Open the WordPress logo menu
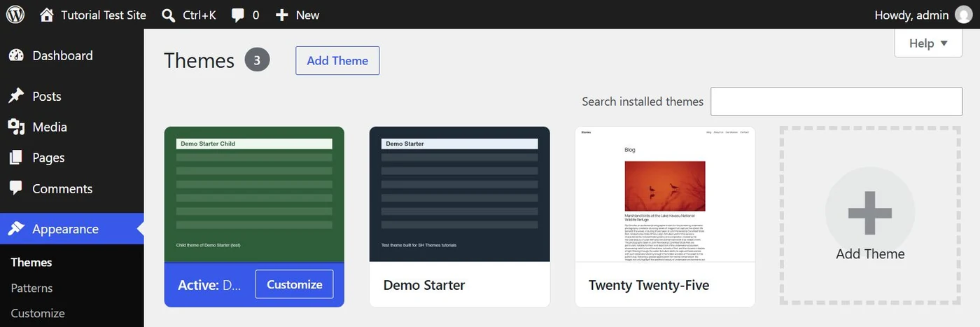 pos(15,15)
